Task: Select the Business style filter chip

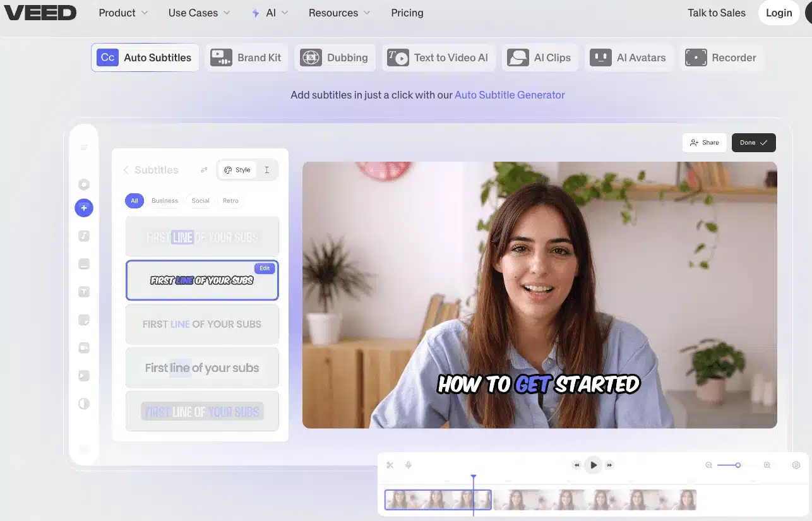Action: pyautogui.click(x=165, y=201)
